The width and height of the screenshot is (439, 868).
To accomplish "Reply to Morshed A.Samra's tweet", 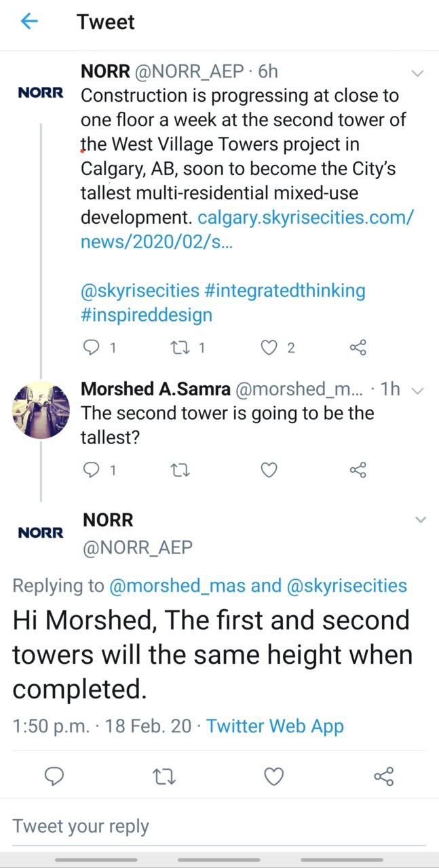I will [91, 469].
